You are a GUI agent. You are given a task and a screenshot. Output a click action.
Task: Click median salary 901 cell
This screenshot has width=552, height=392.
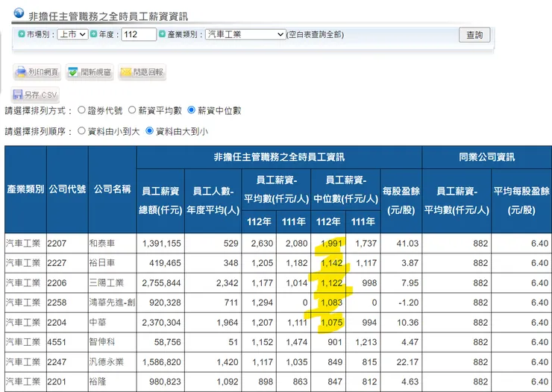point(328,342)
